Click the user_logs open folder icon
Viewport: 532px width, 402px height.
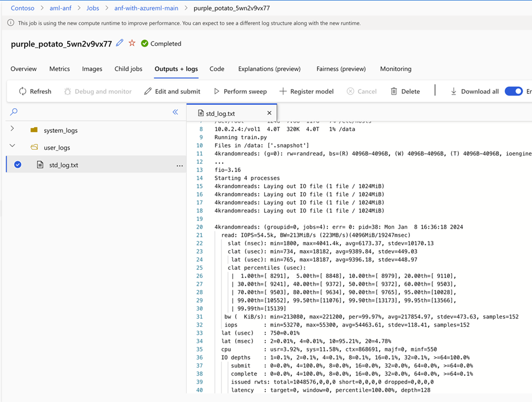34,147
